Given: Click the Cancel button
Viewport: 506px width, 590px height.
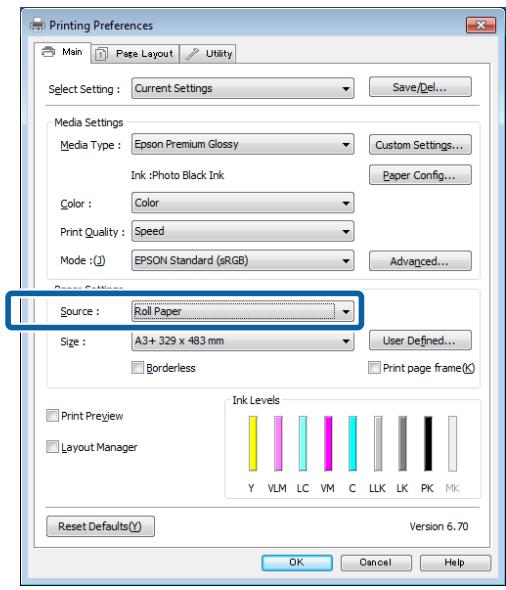Looking at the screenshot, I should pyautogui.click(x=376, y=563).
